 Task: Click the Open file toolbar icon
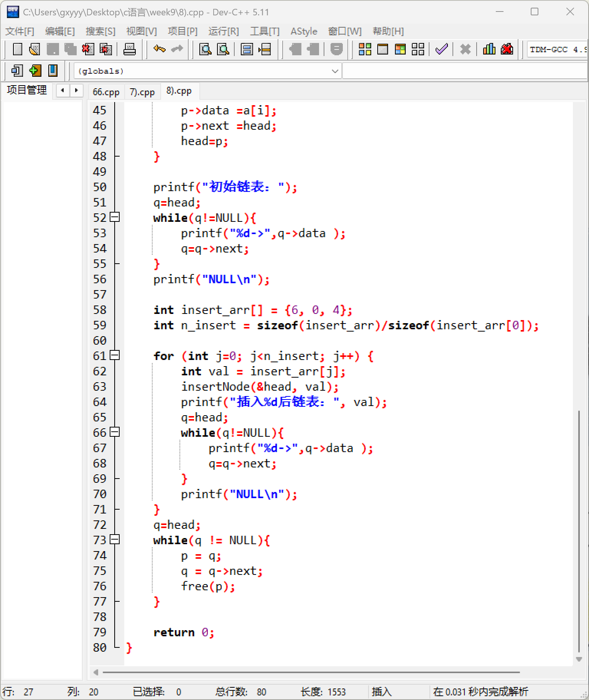tap(35, 49)
